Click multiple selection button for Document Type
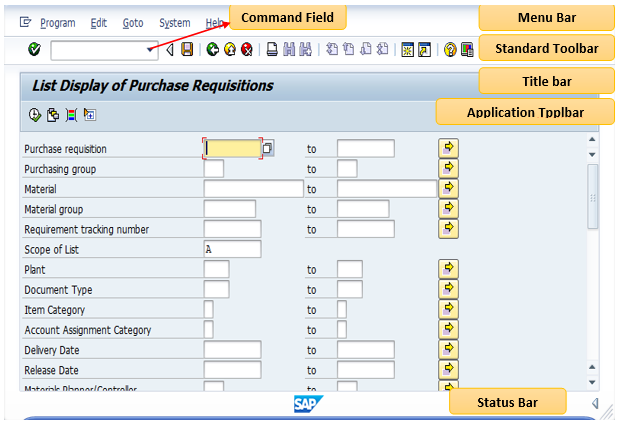The height and width of the screenshot is (424, 621). pyautogui.click(x=448, y=289)
